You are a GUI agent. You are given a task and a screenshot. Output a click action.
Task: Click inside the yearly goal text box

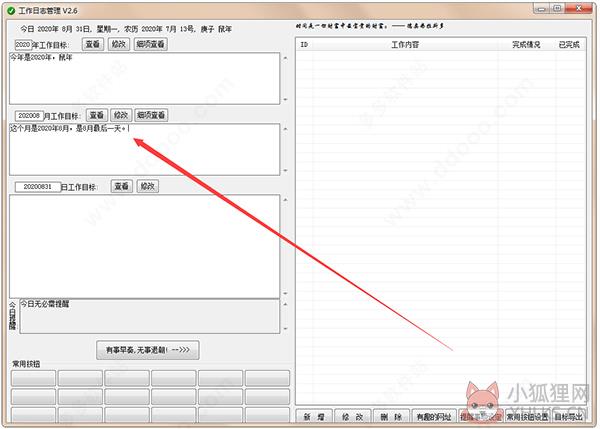click(145, 78)
